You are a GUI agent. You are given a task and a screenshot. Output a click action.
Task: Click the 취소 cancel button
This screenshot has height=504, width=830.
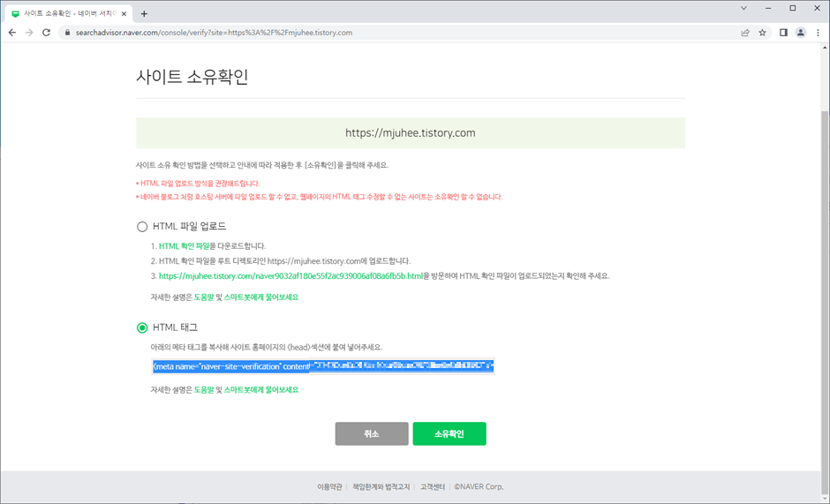point(372,433)
